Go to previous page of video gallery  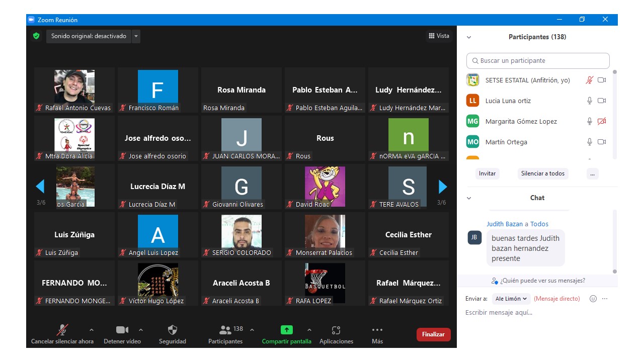(x=40, y=187)
